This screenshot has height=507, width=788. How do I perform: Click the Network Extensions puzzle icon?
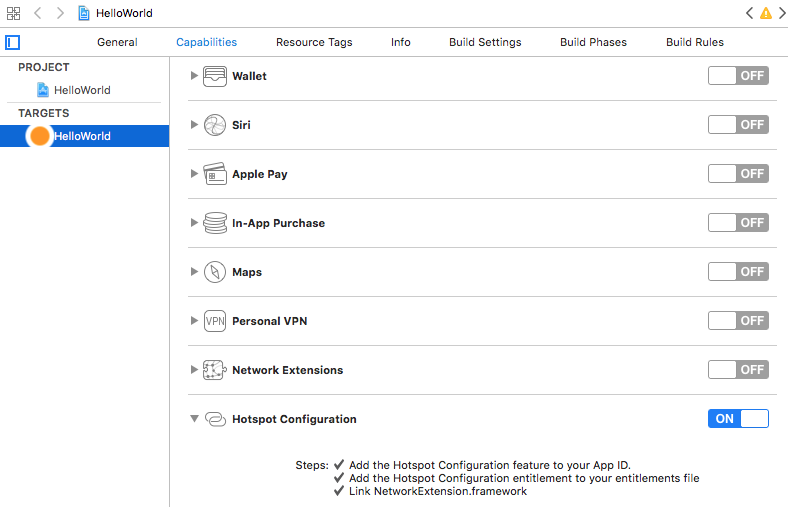[215, 370]
